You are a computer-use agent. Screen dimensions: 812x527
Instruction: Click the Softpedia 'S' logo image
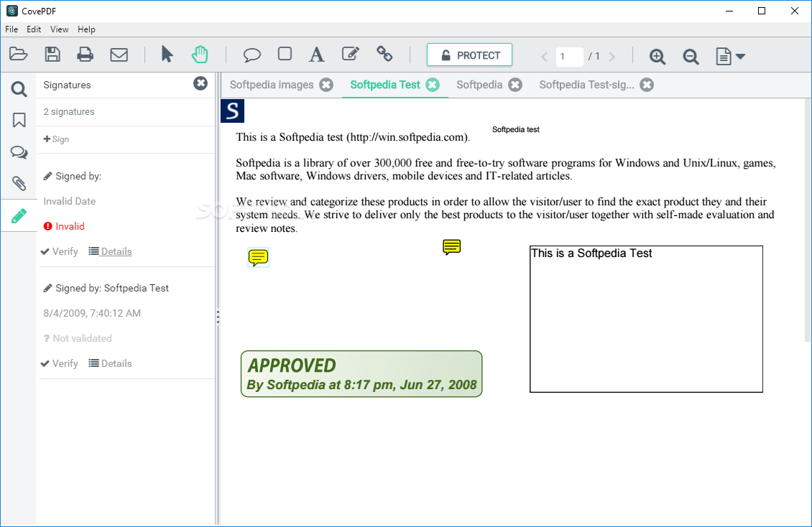click(x=233, y=111)
